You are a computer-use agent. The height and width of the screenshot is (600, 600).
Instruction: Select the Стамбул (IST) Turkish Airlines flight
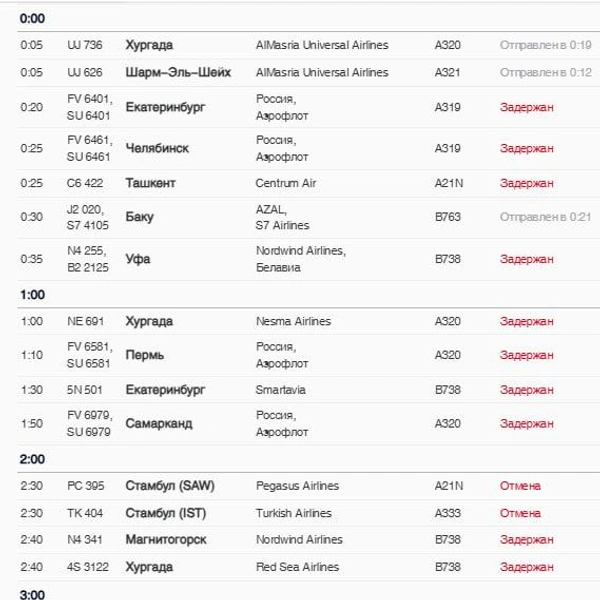pyautogui.click(x=308, y=513)
